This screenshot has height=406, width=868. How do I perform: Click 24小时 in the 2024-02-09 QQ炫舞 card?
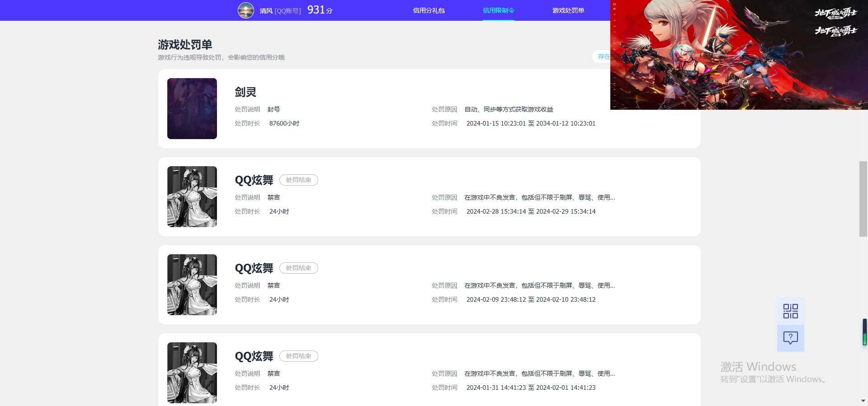pos(279,299)
